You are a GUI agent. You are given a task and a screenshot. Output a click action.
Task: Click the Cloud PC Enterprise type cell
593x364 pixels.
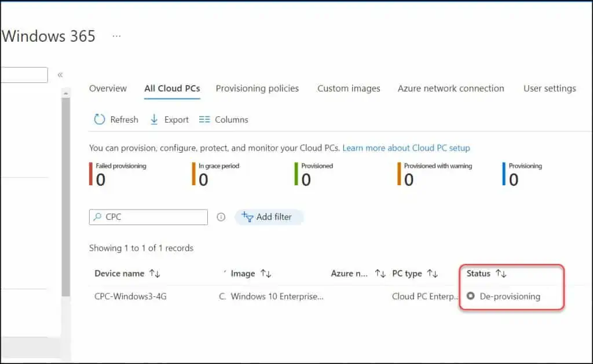(425, 296)
